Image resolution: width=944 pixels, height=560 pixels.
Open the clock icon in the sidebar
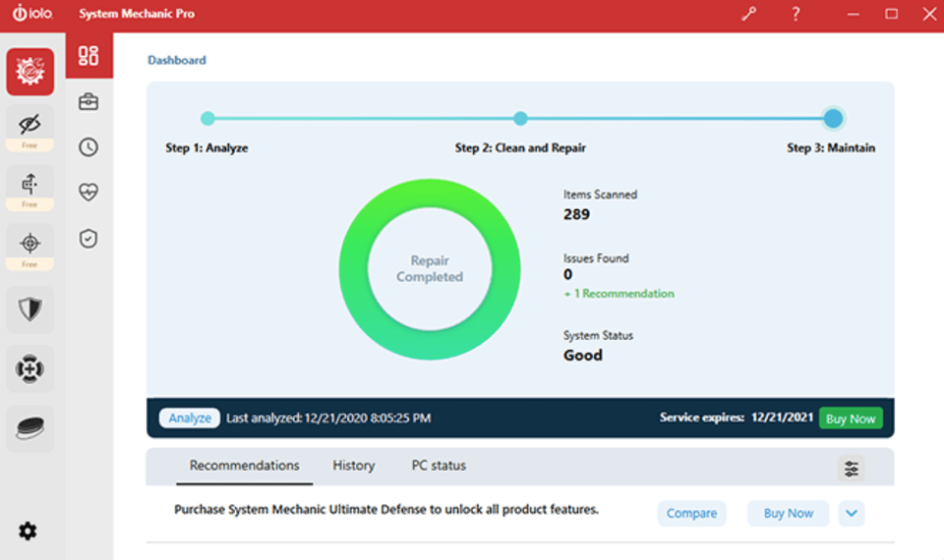tap(88, 147)
